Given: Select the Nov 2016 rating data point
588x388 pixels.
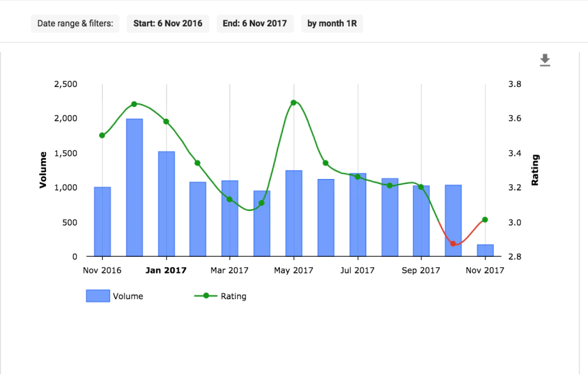Looking at the screenshot, I should [x=102, y=135].
